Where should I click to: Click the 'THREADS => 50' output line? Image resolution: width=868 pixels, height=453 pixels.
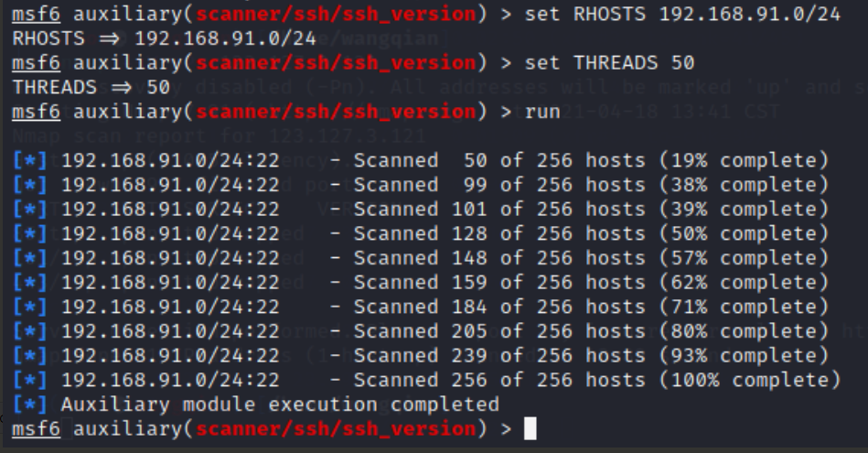[x=91, y=87]
